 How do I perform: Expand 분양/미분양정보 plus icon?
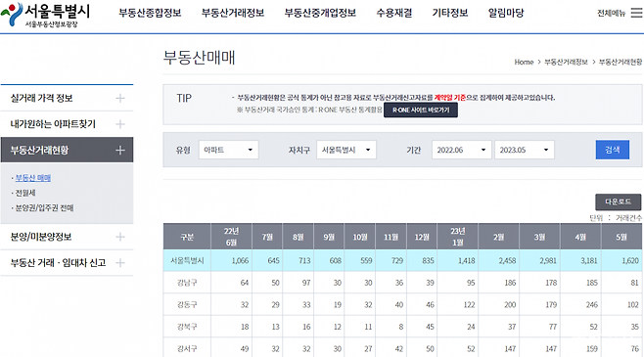pos(120,237)
